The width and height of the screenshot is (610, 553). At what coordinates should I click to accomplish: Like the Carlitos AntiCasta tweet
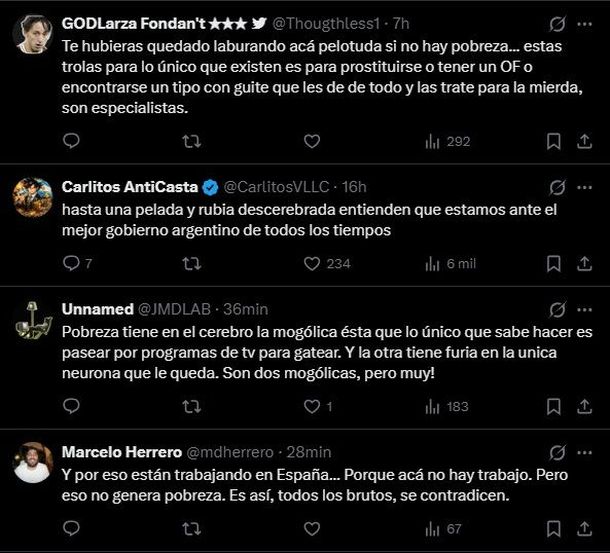pos(312,263)
